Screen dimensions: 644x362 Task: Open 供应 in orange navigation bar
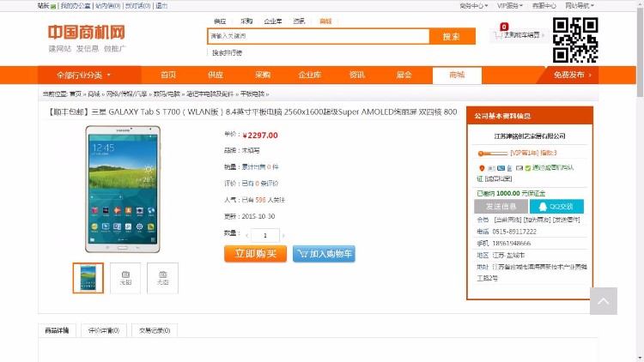[x=216, y=75]
